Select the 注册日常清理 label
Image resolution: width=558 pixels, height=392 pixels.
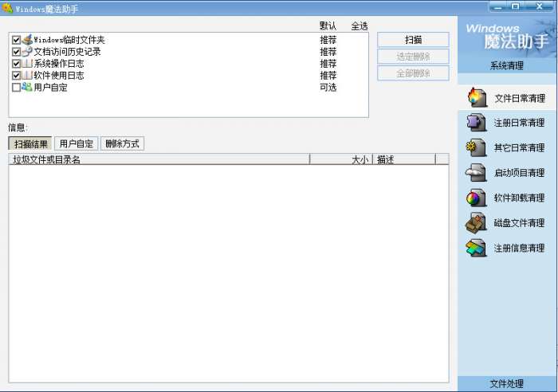[x=519, y=123]
